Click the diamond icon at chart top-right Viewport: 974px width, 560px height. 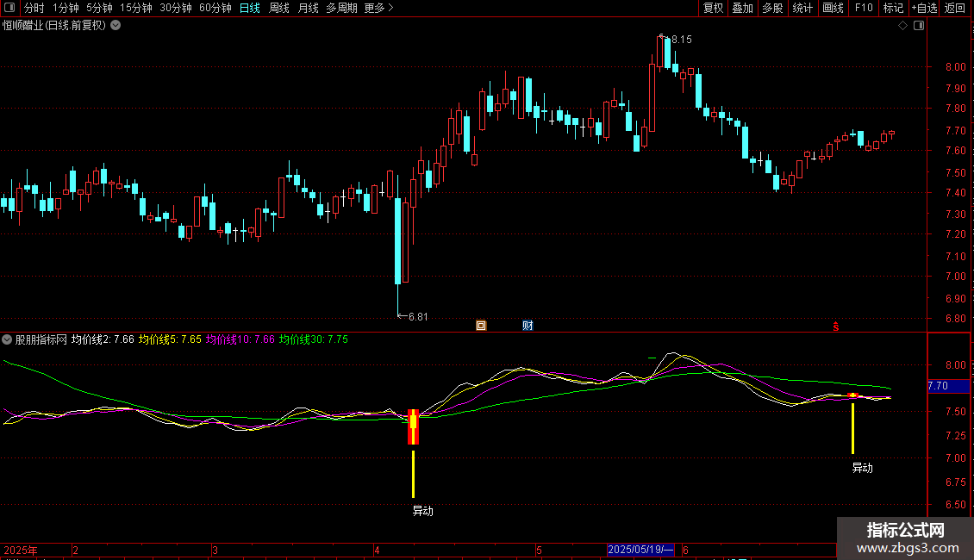(x=903, y=26)
